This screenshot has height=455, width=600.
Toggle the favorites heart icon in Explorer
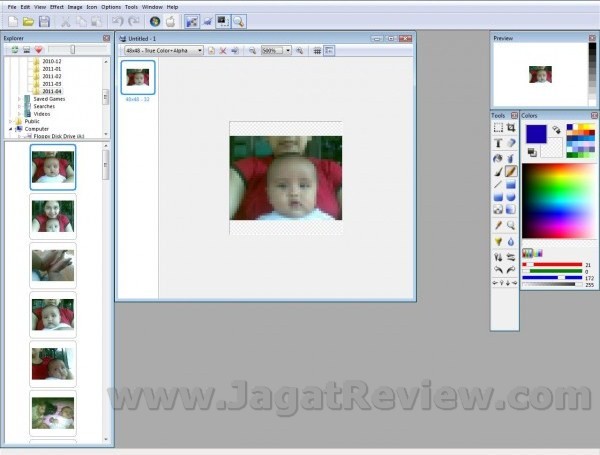click(39, 49)
